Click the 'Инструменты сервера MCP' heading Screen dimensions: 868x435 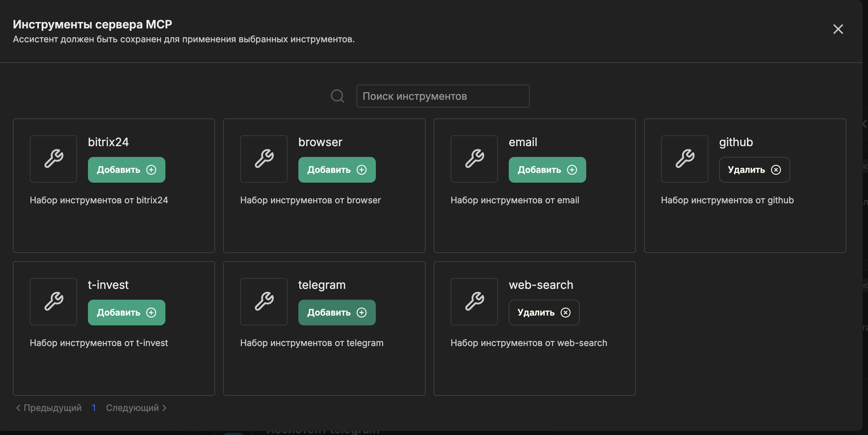click(93, 24)
